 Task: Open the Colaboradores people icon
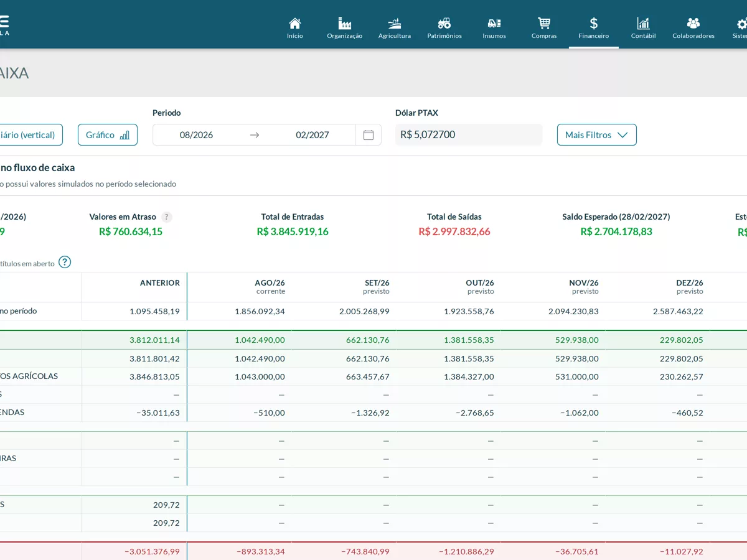click(x=693, y=24)
